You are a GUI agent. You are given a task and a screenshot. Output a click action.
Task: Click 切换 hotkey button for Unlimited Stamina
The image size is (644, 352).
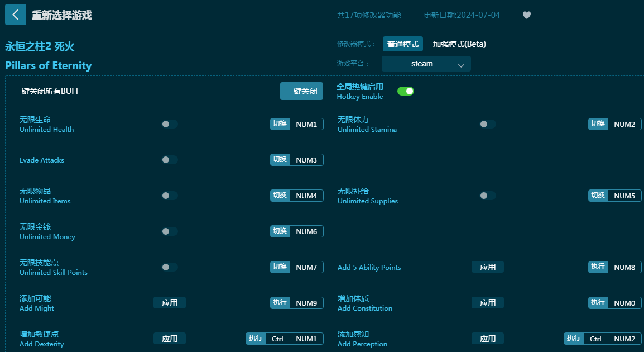tap(598, 124)
